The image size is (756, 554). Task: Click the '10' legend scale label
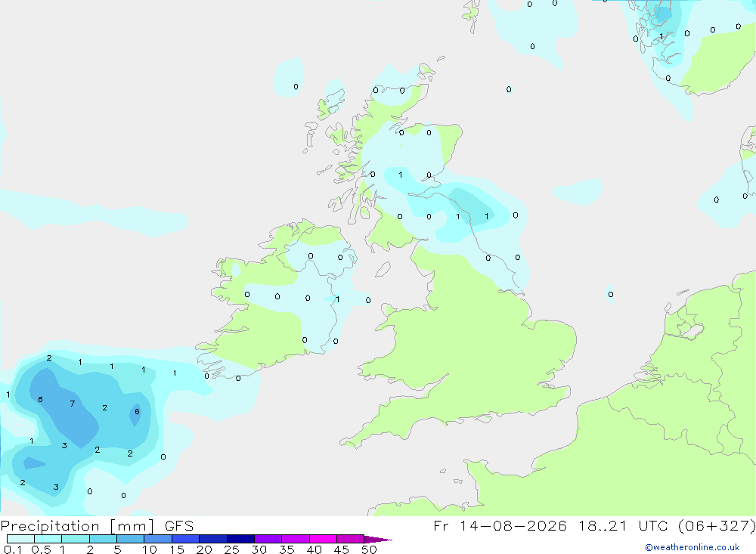pos(149,549)
